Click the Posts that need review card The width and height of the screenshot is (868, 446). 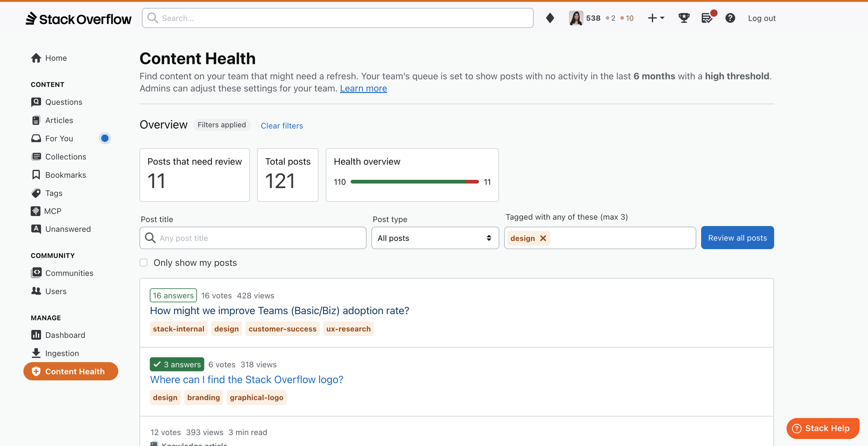pos(194,175)
